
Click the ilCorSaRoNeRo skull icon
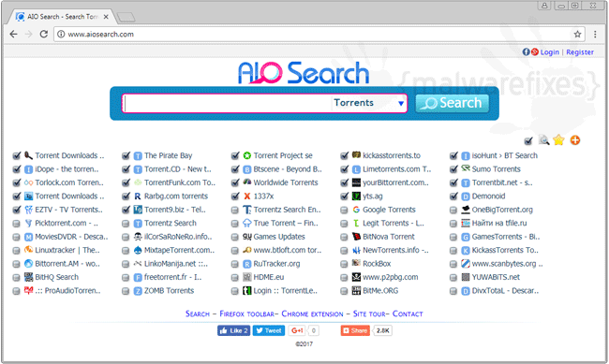click(x=138, y=237)
